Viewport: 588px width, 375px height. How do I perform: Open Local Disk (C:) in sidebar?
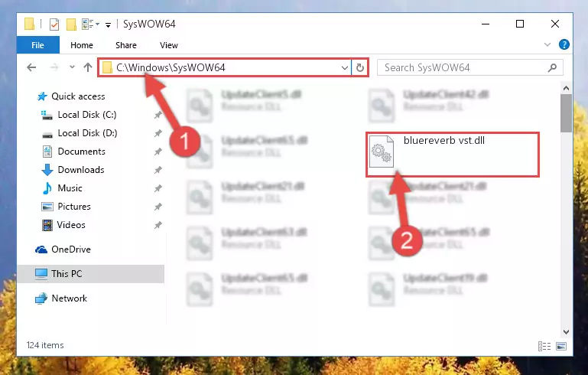[x=87, y=115]
